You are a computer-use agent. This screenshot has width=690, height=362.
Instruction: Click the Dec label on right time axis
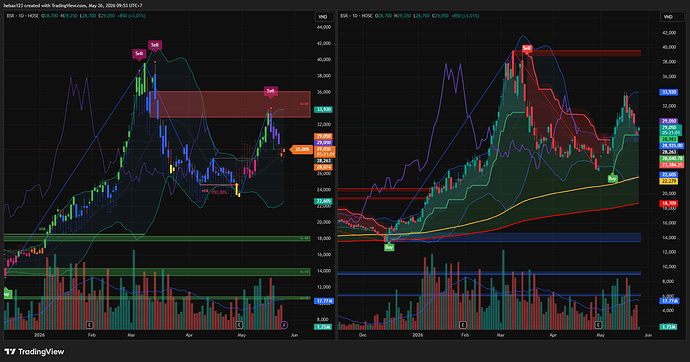tap(363, 335)
